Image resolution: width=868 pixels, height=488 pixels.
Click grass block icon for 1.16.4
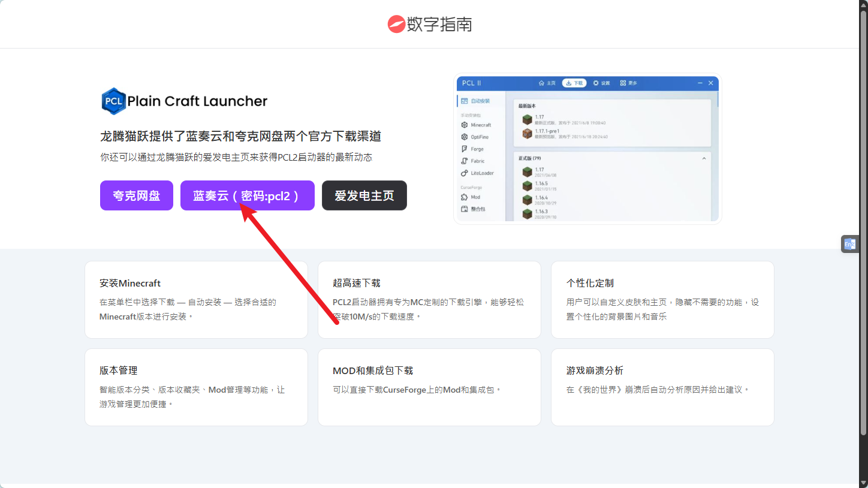click(x=527, y=200)
